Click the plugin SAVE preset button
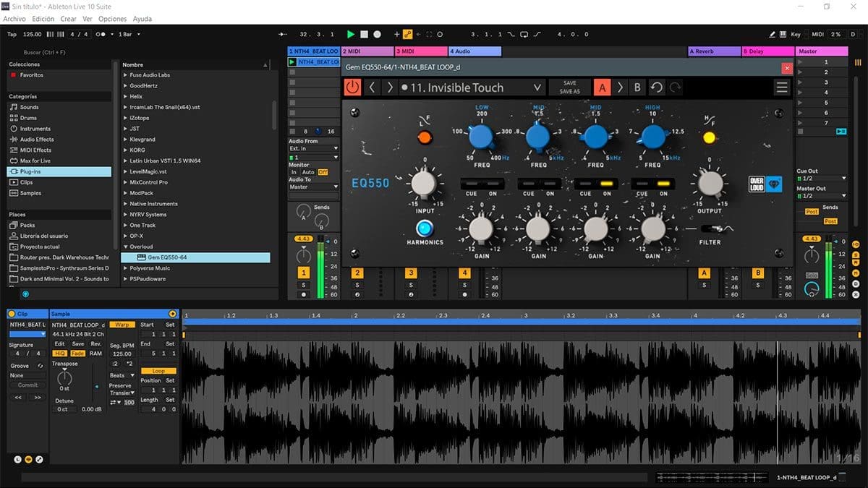The height and width of the screenshot is (488, 868). tap(570, 83)
